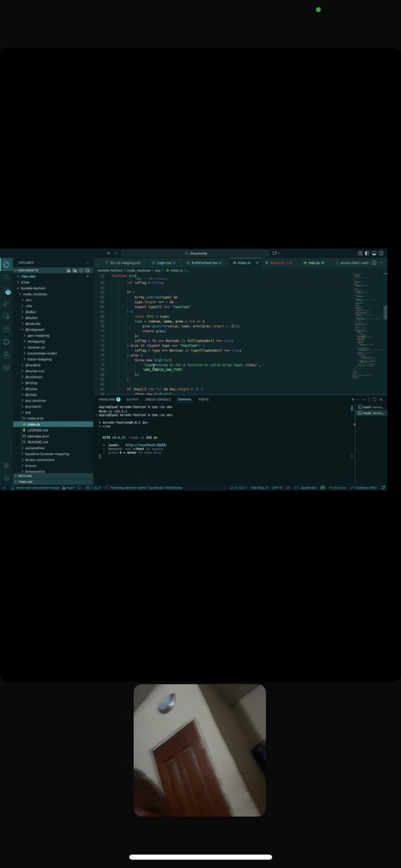
Task: Maximize the terminal panel
Action: tap(374, 399)
